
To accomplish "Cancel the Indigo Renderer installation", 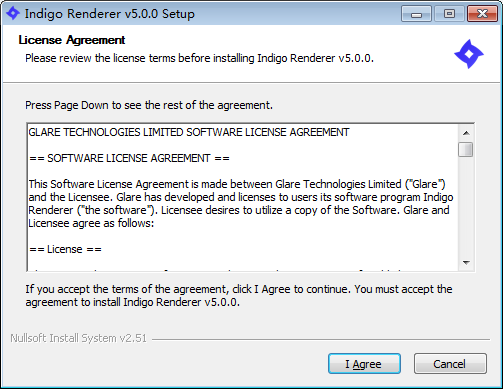I will [450, 364].
